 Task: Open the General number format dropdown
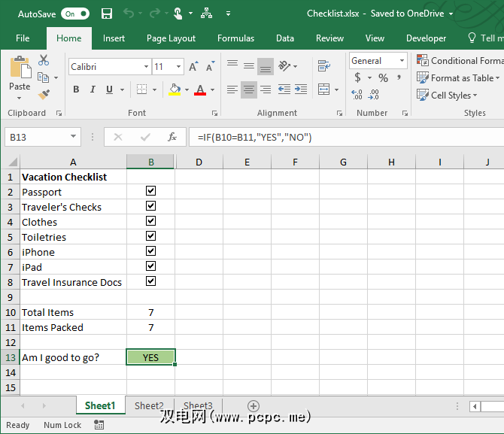tap(402, 61)
